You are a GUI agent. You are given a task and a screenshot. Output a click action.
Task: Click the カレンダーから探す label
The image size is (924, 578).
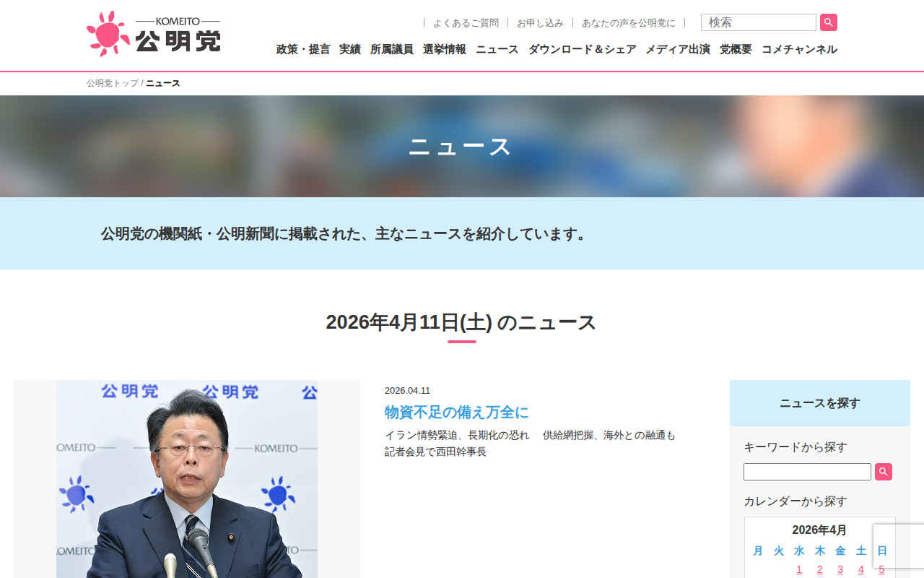796,501
